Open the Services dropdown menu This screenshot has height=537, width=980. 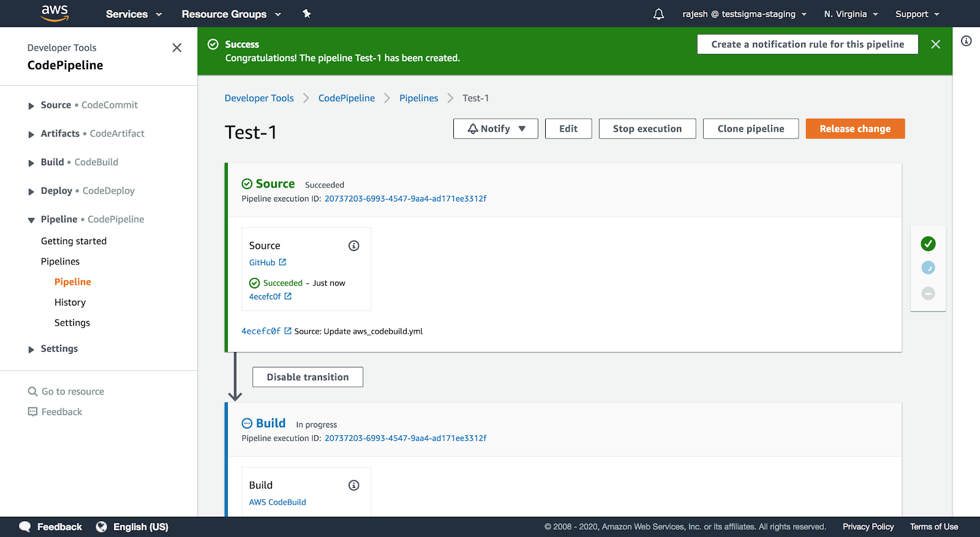134,14
